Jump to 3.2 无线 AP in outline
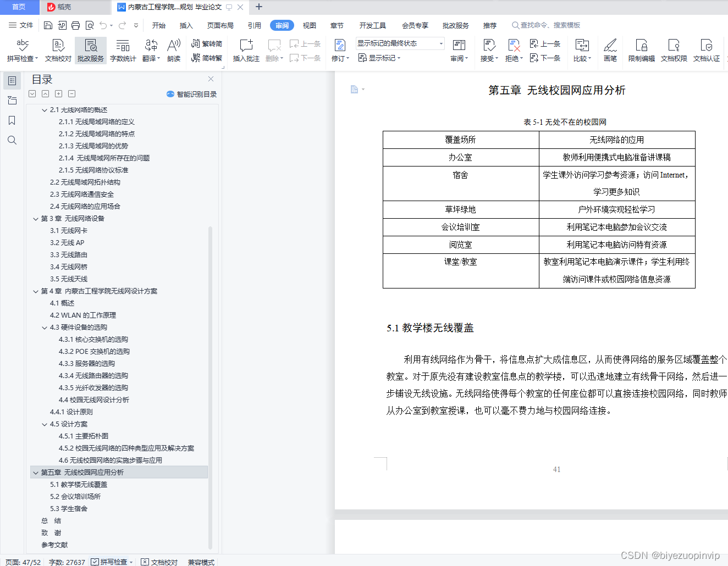 point(67,243)
